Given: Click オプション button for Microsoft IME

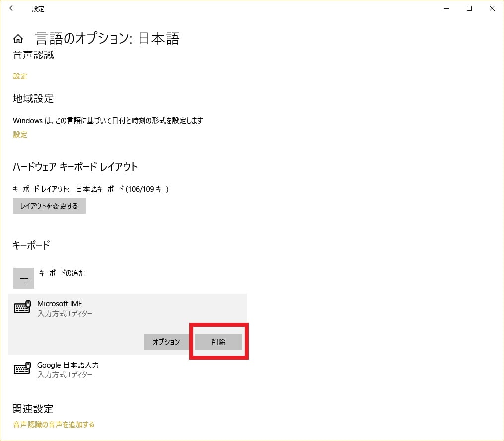Looking at the screenshot, I should [x=166, y=342].
